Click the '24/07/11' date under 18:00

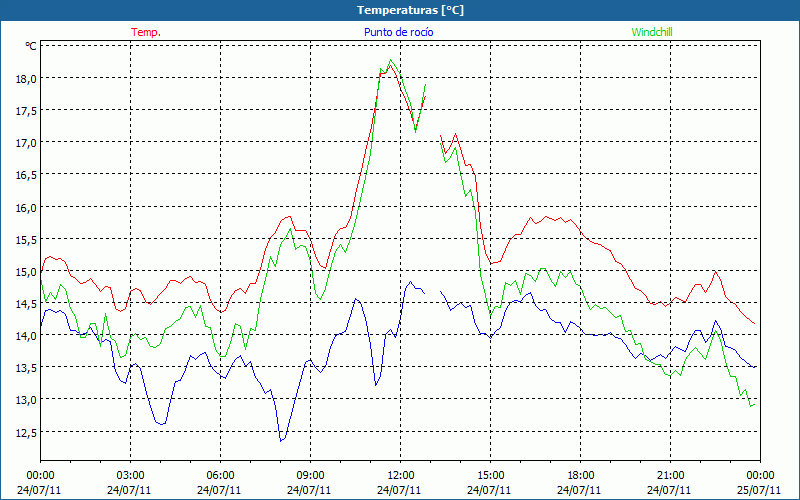579,490
